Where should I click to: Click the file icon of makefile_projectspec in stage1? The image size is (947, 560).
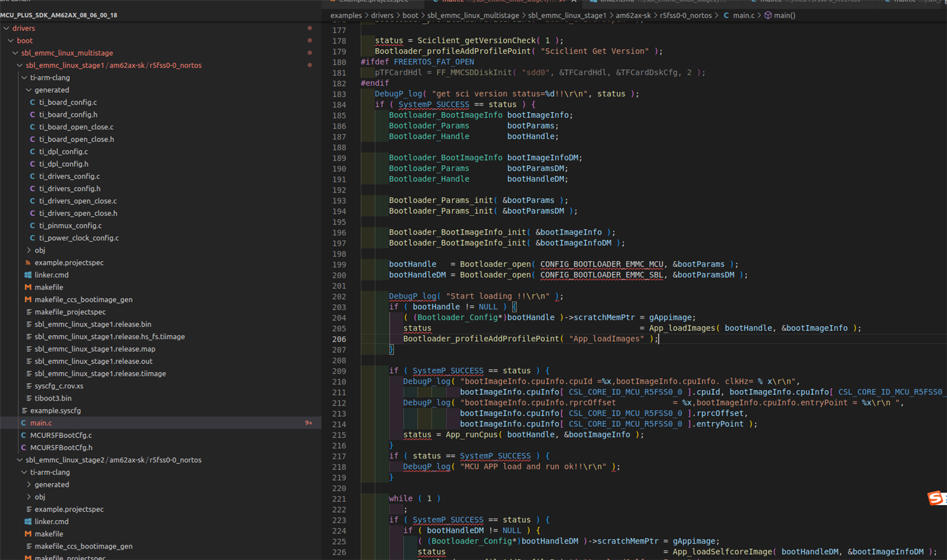[28, 312]
